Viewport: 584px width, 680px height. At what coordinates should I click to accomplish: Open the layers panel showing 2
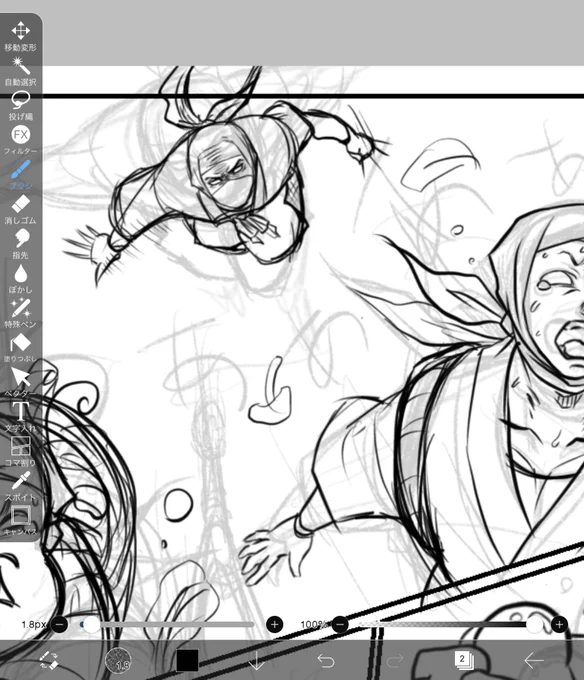(464, 660)
